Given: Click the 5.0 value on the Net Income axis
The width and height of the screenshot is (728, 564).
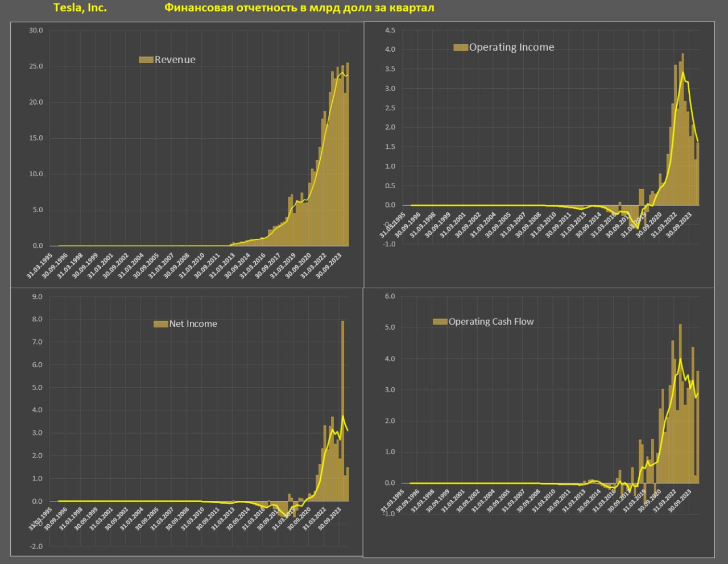Looking at the screenshot, I should tap(37, 388).
